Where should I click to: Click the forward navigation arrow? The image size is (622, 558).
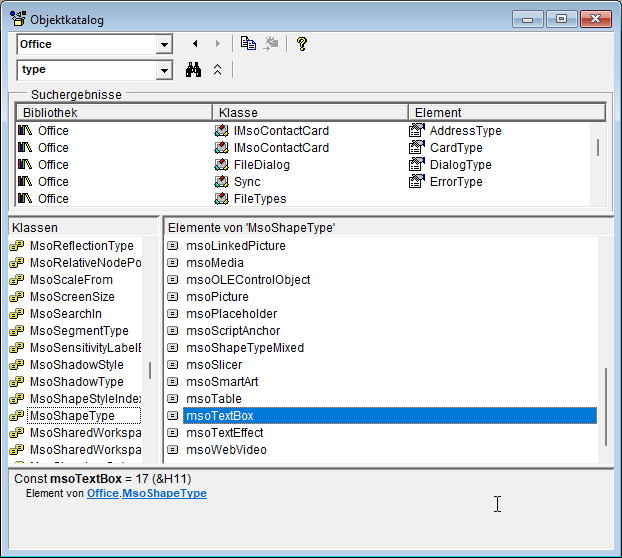coord(218,44)
